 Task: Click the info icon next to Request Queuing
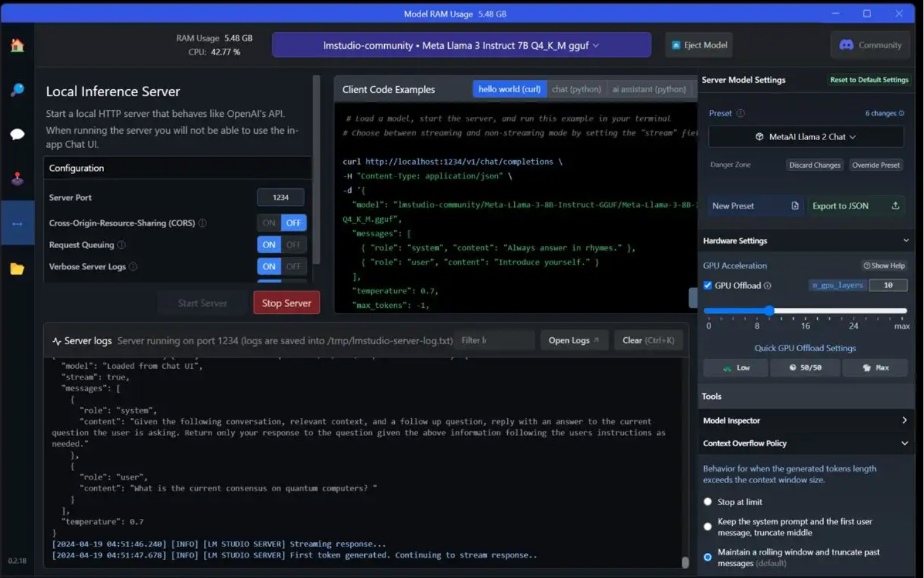[122, 245]
